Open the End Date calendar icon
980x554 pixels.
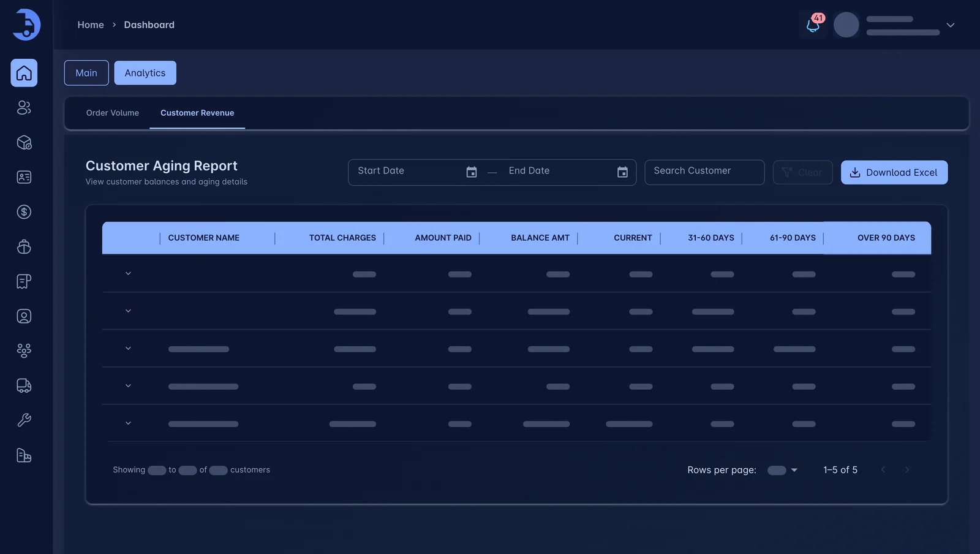(622, 172)
